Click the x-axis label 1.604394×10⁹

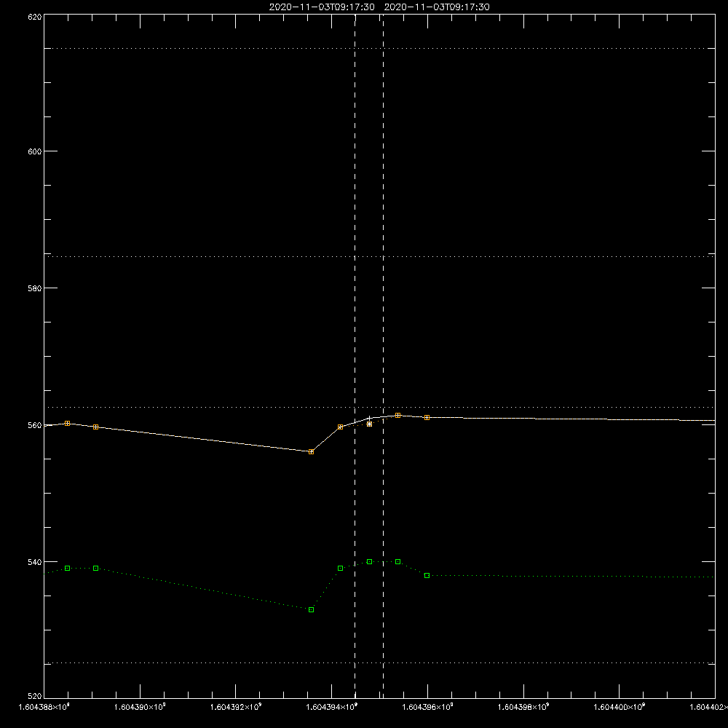coord(332,707)
